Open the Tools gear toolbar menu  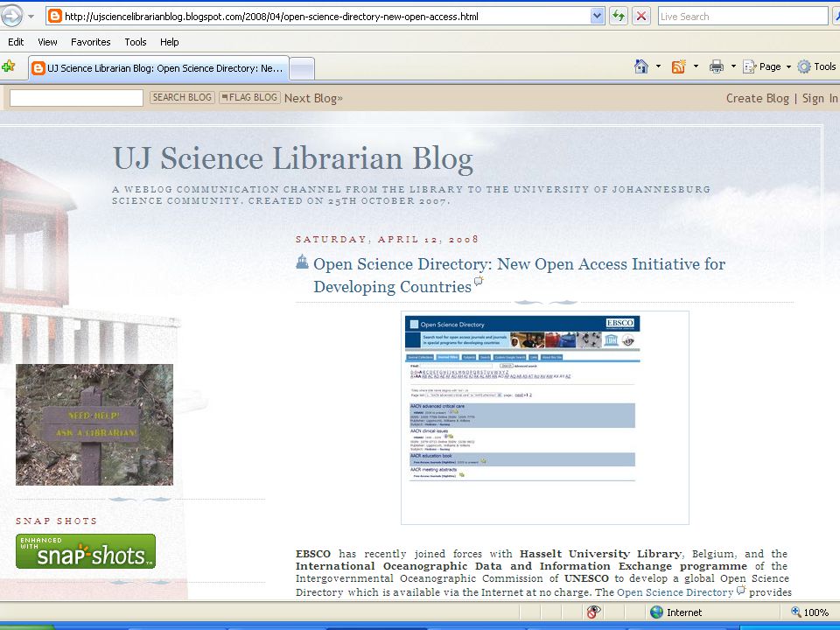(817, 66)
